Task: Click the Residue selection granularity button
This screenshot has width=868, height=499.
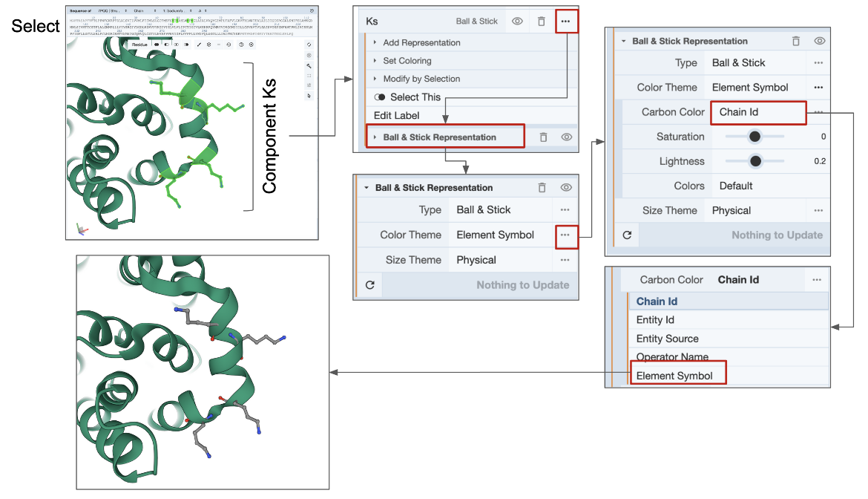Action: (x=139, y=45)
